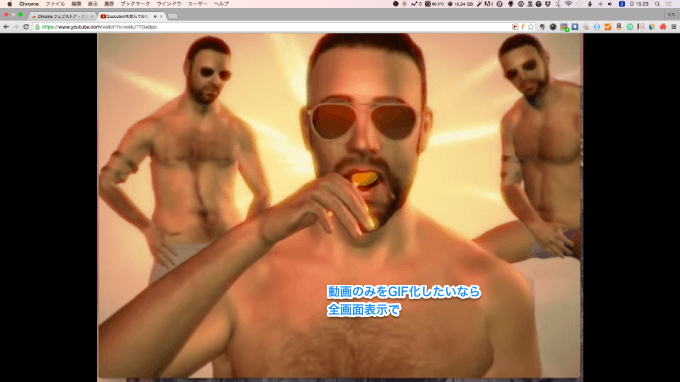Open the Bluetooth menu bar icon
This screenshot has width=680, height=382.
click(558, 4)
